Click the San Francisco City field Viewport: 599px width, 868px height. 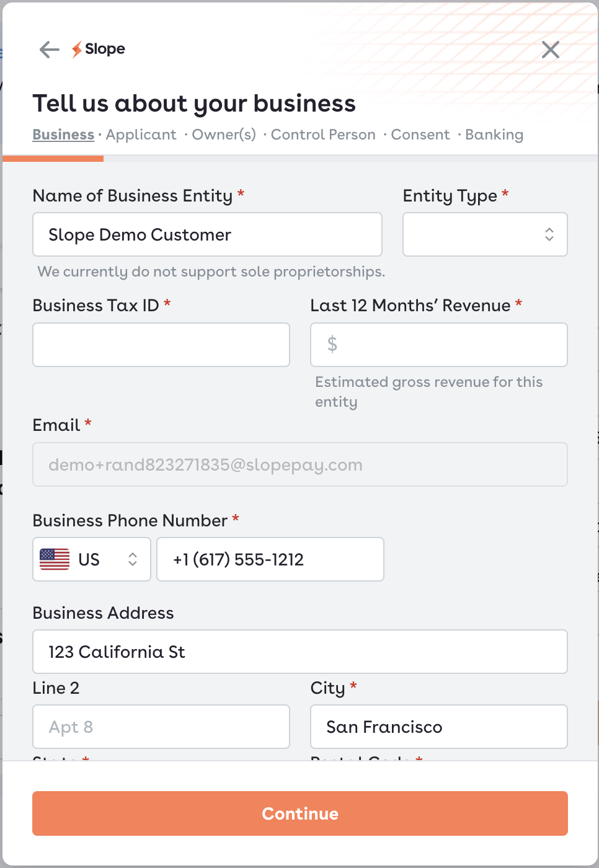click(438, 727)
